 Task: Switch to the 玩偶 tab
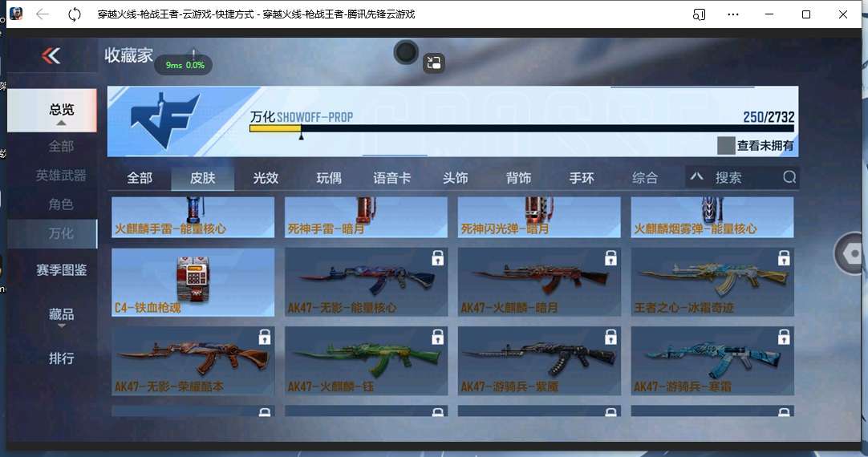(x=329, y=178)
